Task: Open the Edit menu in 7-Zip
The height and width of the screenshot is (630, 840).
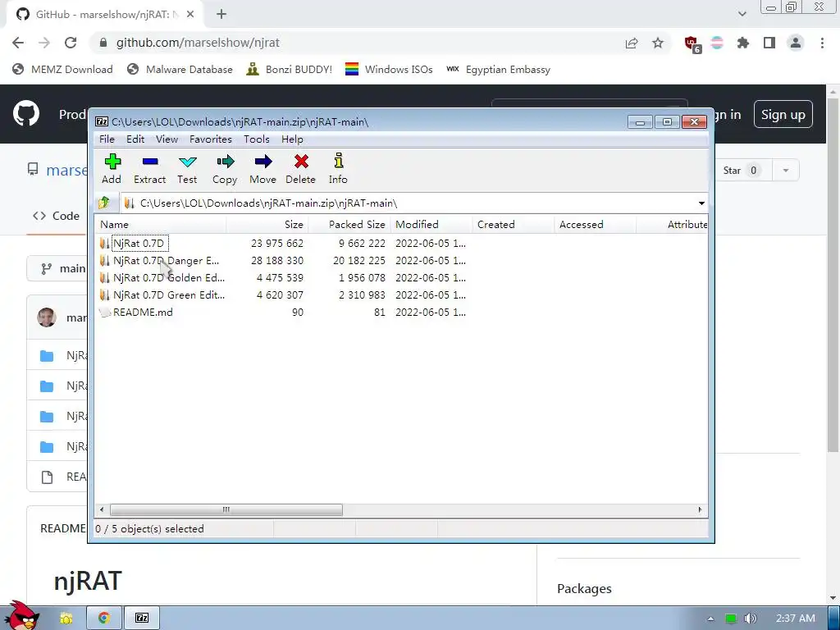Action: point(135,139)
